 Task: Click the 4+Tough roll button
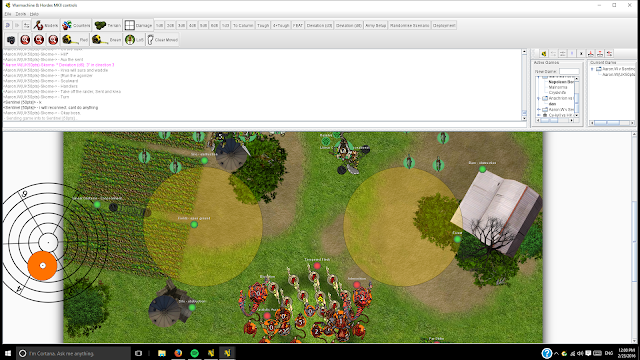281,25
